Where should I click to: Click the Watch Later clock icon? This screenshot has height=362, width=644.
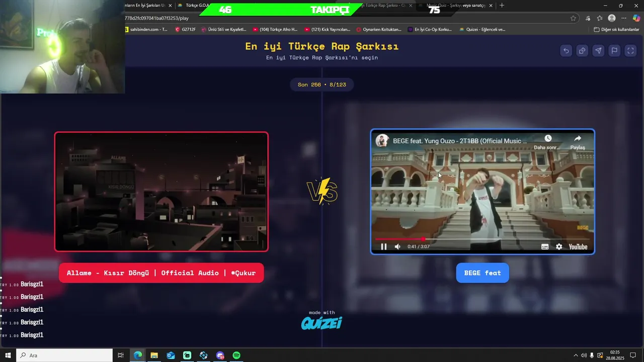click(x=548, y=138)
